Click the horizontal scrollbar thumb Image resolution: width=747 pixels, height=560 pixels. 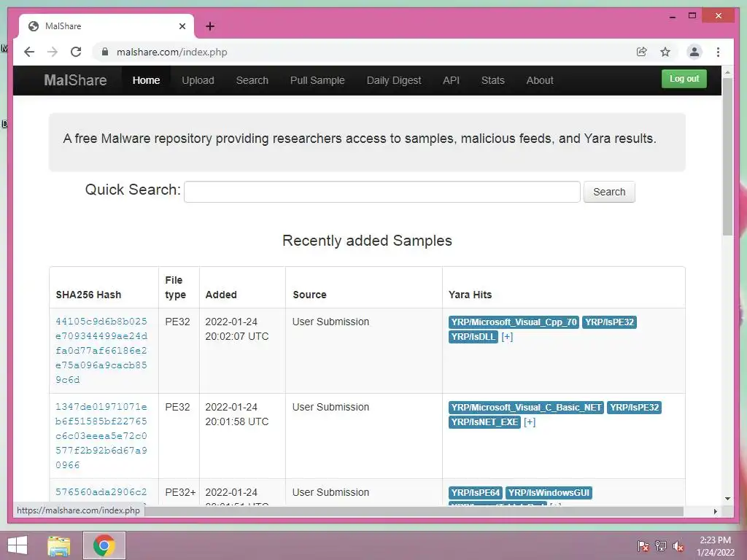(414, 511)
